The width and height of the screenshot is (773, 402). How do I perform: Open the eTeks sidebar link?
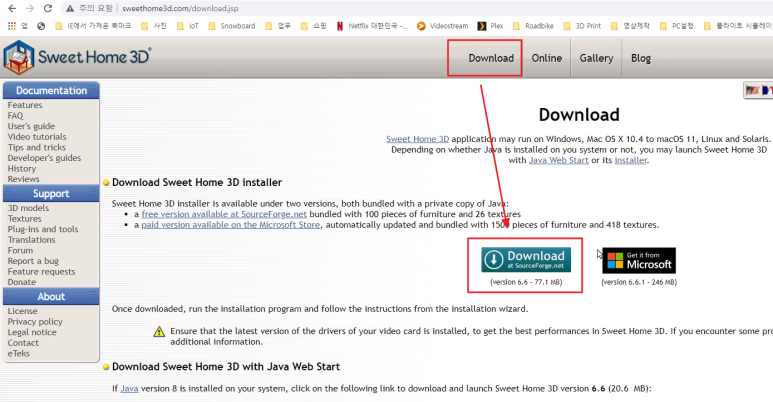pyautogui.click(x=19, y=354)
